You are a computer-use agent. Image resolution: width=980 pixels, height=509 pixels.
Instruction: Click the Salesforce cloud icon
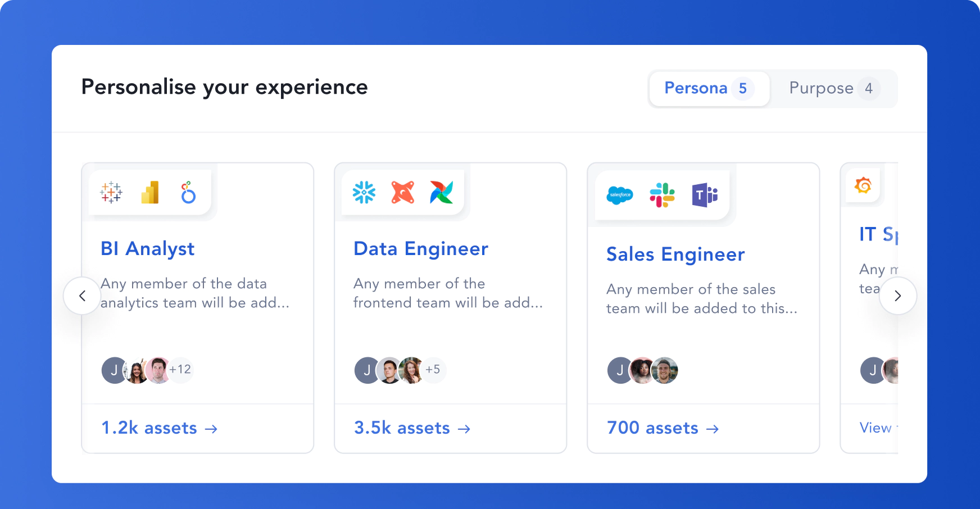[620, 196]
